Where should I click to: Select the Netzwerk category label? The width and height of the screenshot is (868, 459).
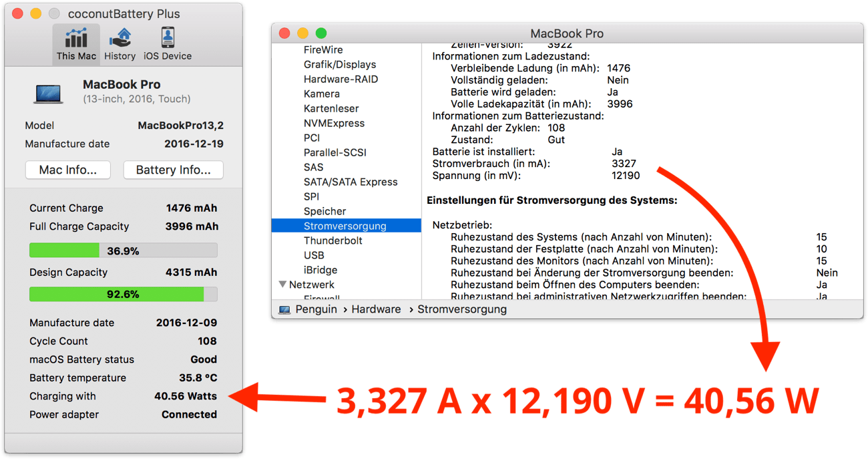[312, 285]
